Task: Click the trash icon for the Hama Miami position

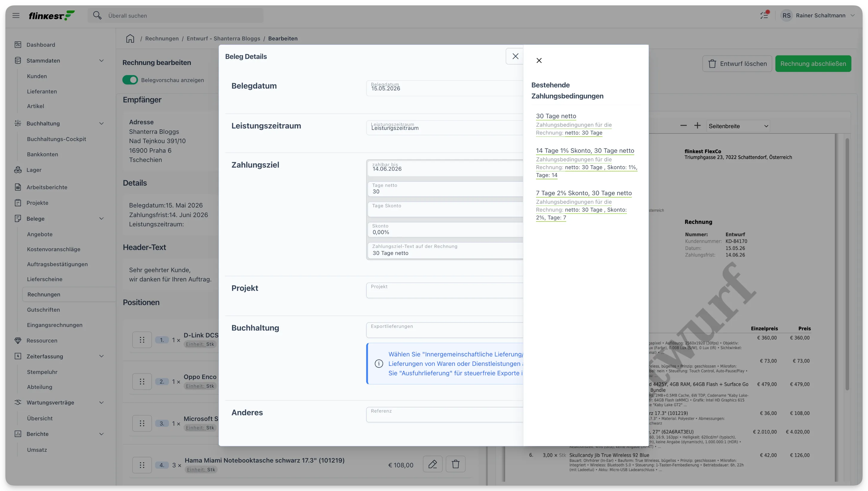Action: [x=456, y=464]
